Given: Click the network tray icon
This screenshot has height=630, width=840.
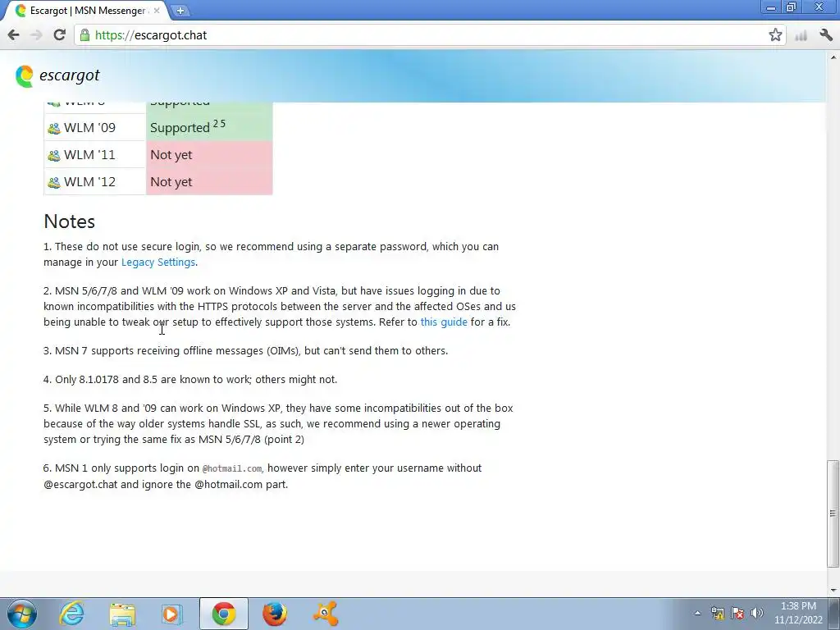Looking at the screenshot, I should pyautogui.click(x=717, y=613).
